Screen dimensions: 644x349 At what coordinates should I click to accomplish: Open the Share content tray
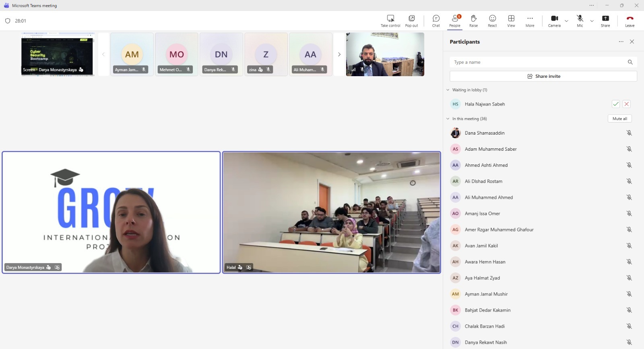pyautogui.click(x=605, y=21)
